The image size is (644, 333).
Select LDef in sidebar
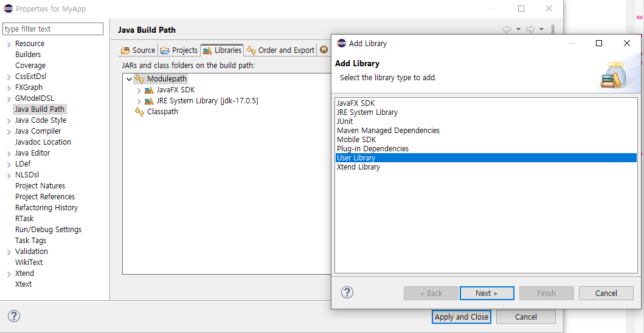click(23, 164)
